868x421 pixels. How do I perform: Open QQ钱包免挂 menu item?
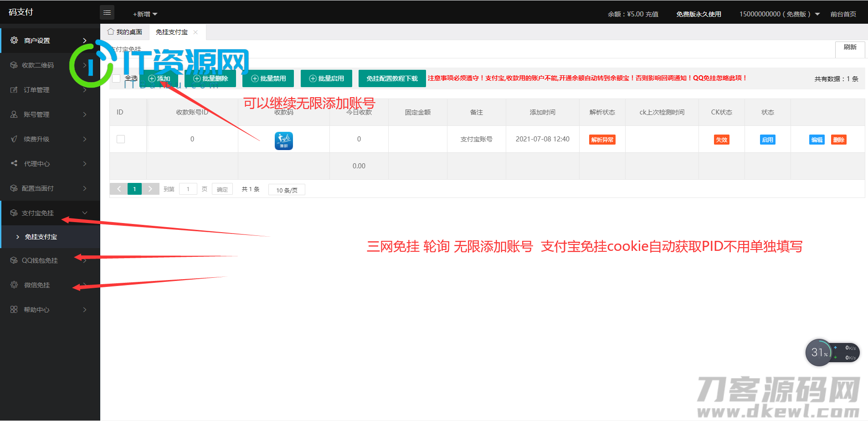50,260
